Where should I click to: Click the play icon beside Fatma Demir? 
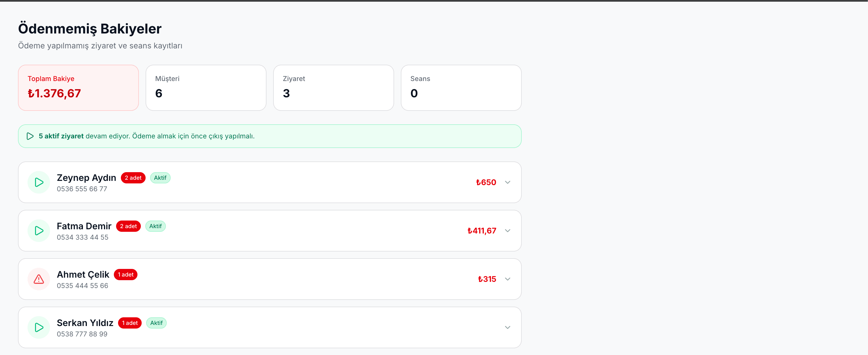[39, 231]
